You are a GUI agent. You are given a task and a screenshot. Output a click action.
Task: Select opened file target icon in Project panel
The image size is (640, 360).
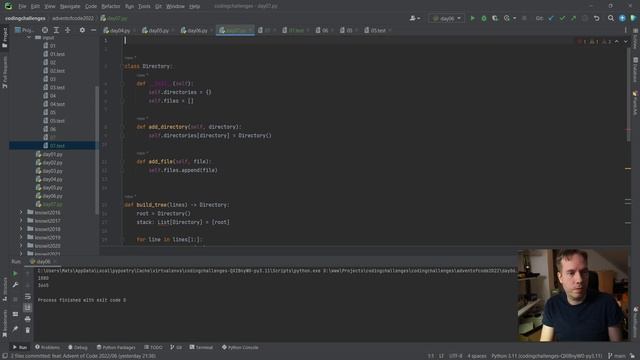[45, 30]
